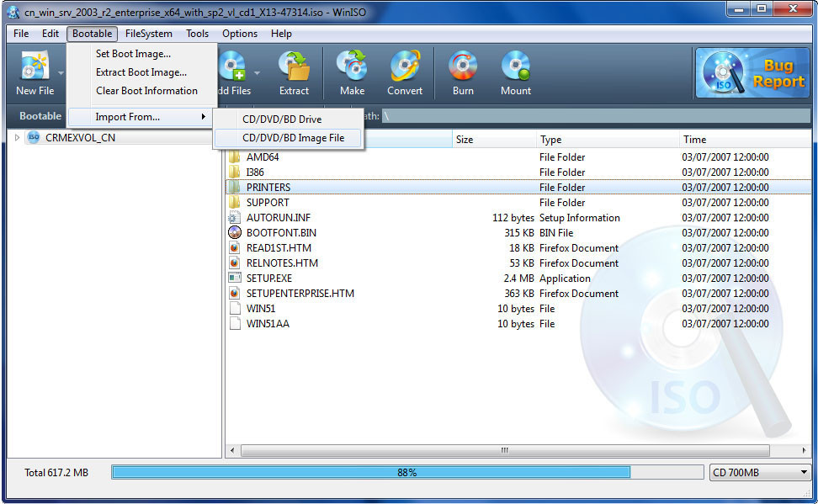The image size is (818, 504).
Task: Click the 2.4 MB size of SETUP.EXE
Action: [x=518, y=279]
